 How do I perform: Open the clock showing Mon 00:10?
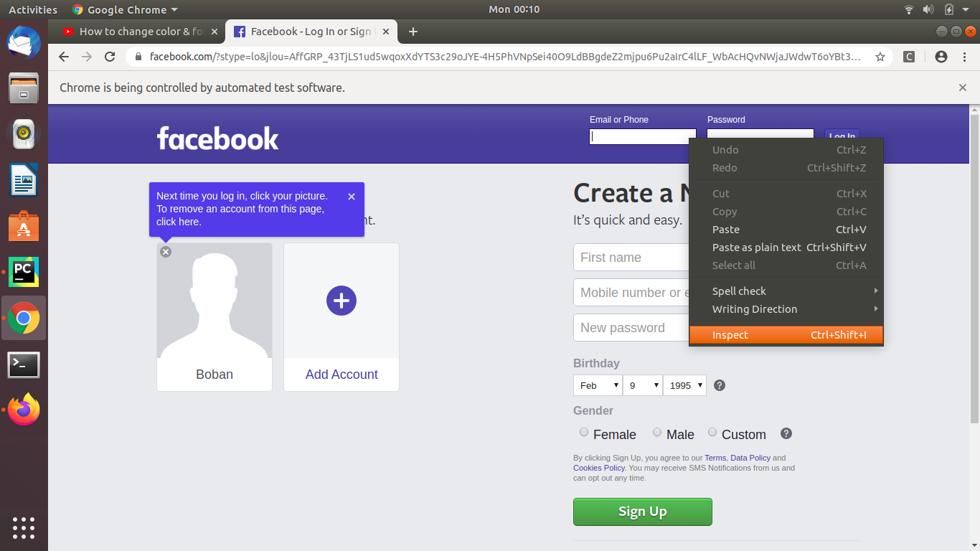514,9
